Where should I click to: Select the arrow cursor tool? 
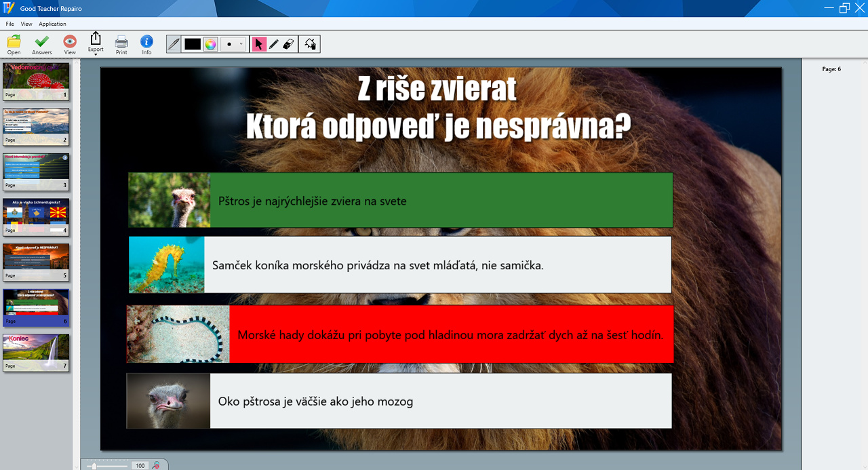pos(258,43)
